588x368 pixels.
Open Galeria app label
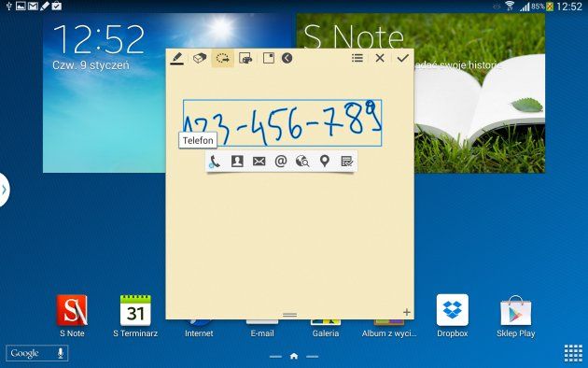[326, 333]
